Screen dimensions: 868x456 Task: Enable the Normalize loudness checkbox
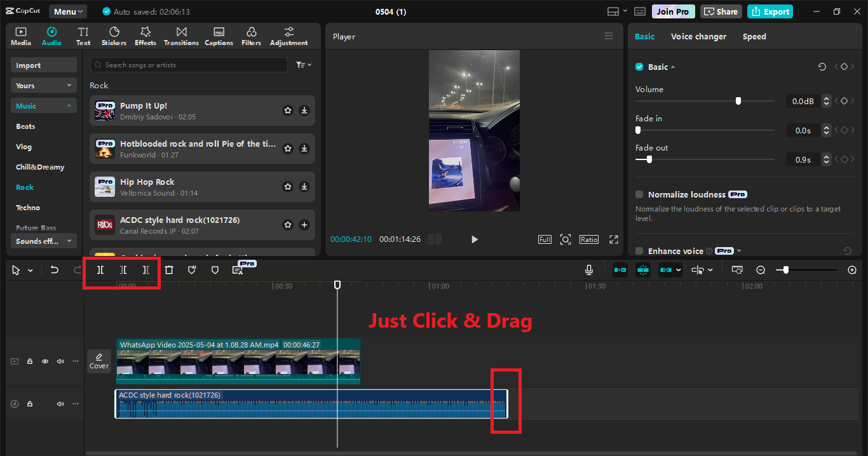click(639, 194)
